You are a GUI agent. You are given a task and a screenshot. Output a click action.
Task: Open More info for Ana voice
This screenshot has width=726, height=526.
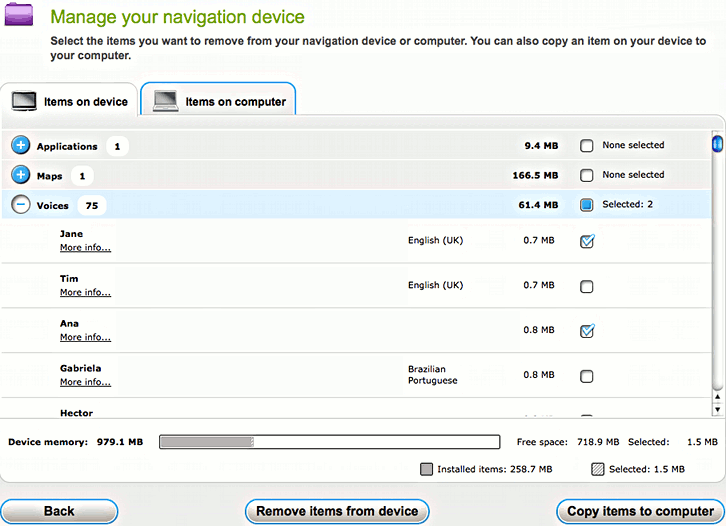[85, 338]
